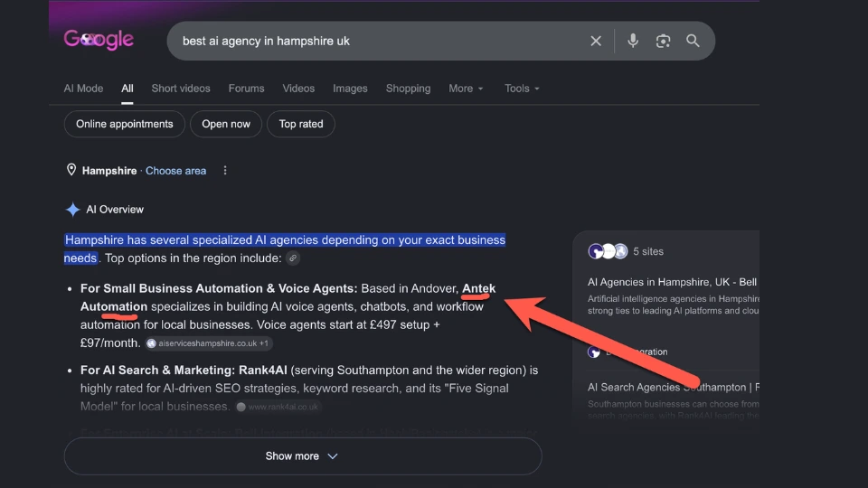This screenshot has height=488, width=868.
Task: Click the AI Overview sparkle icon
Action: pos(72,210)
